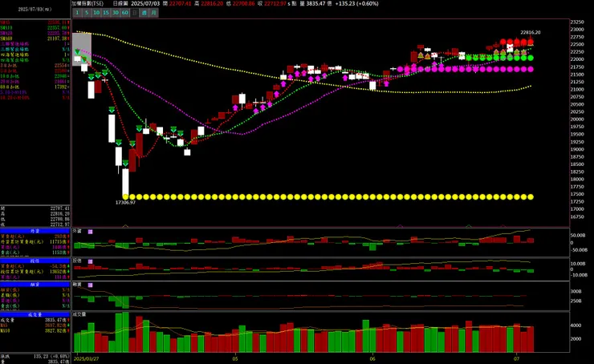The width and height of the screenshot is (594, 364).
Task: Switch to the weekly (週) timeframe
Action: point(144,13)
